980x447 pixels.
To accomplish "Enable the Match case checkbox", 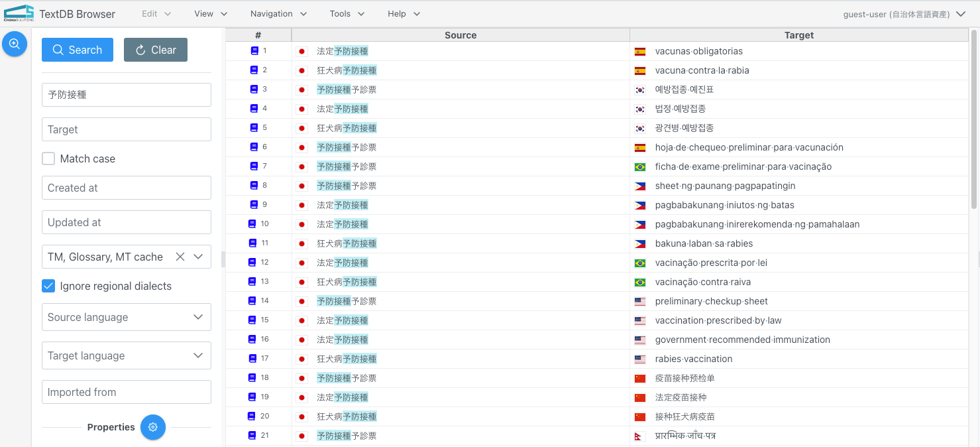I will 48,159.
